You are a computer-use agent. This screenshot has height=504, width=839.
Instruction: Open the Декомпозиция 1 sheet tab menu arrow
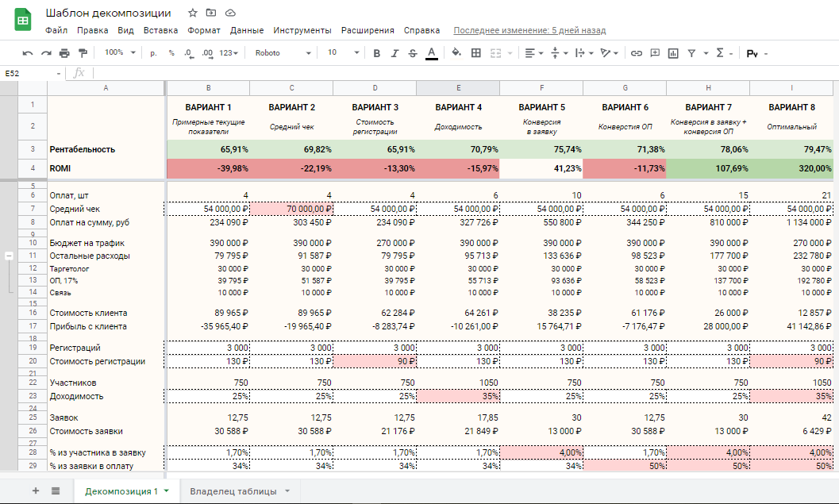point(167,491)
